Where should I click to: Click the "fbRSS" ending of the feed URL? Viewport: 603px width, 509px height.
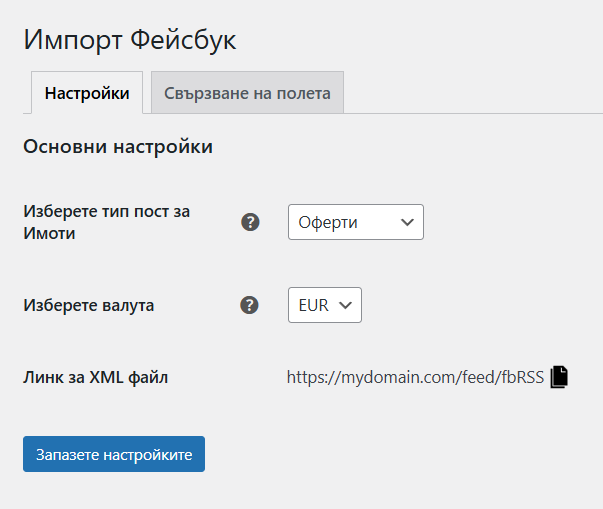tap(524, 377)
